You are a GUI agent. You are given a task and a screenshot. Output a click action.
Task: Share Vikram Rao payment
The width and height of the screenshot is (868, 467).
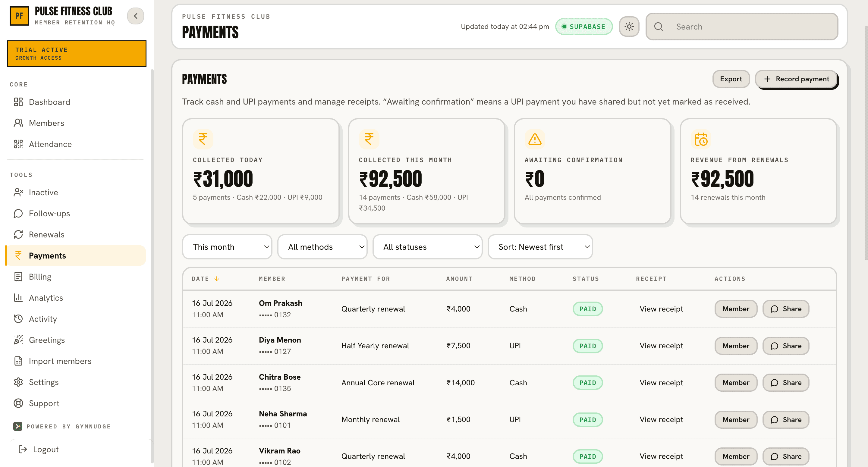pos(786,456)
